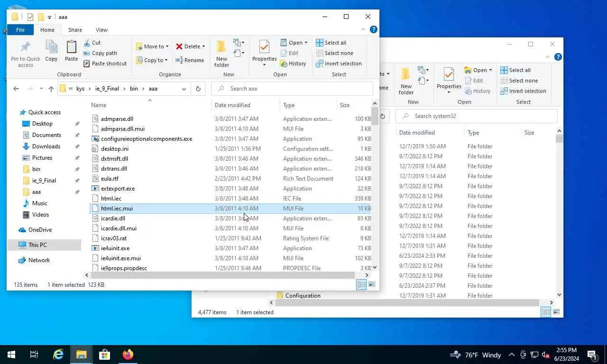Click the Search aaa field
Image resolution: width=607 pixels, height=364 pixels.
click(x=292, y=89)
